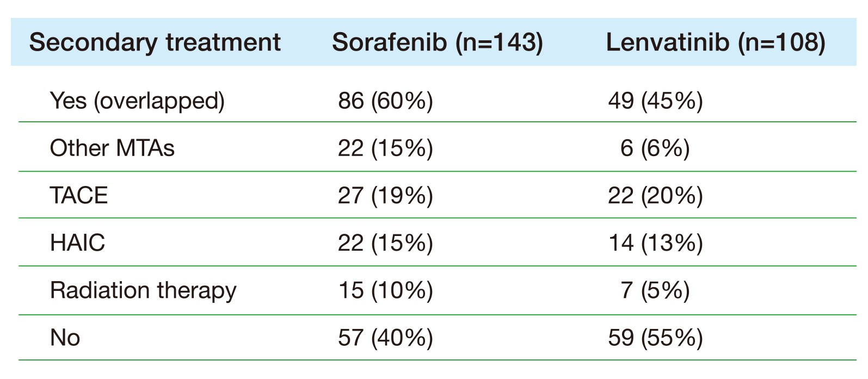This screenshot has height=379, width=868.
Task: Select the Lenvatinib (n=108) column header
Action: [715, 42]
